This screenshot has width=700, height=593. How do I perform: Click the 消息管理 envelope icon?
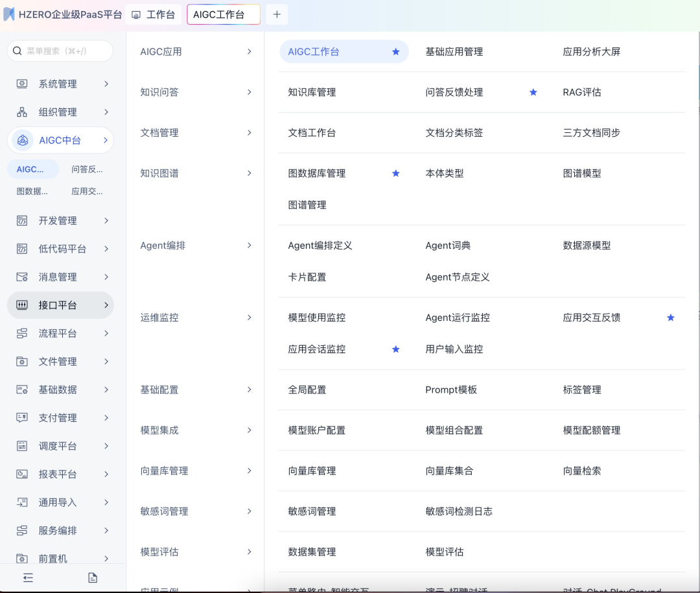[x=22, y=277]
